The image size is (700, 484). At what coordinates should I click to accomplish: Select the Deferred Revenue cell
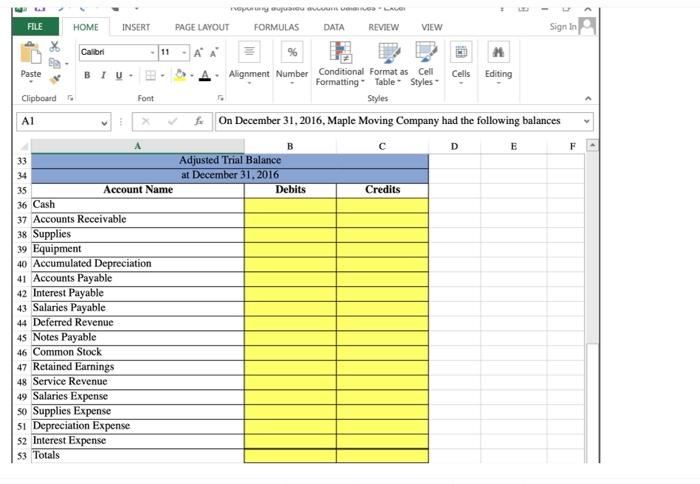[138, 323]
